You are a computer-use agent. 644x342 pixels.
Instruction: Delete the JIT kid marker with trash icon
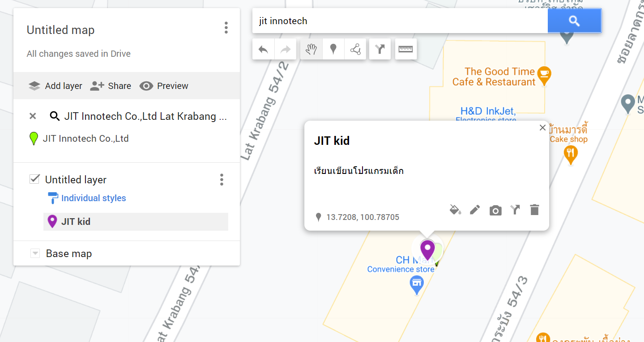click(534, 210)
